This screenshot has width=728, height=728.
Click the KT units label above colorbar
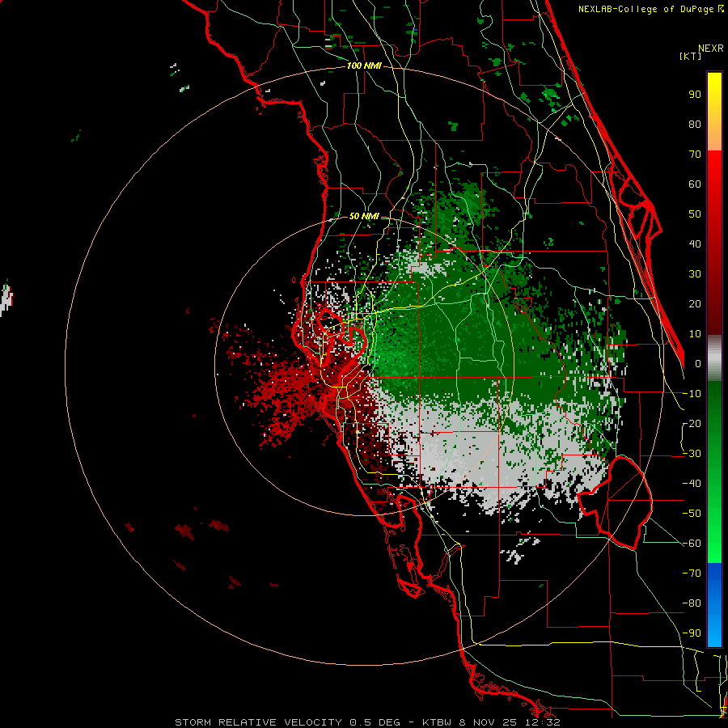(690, 56)
